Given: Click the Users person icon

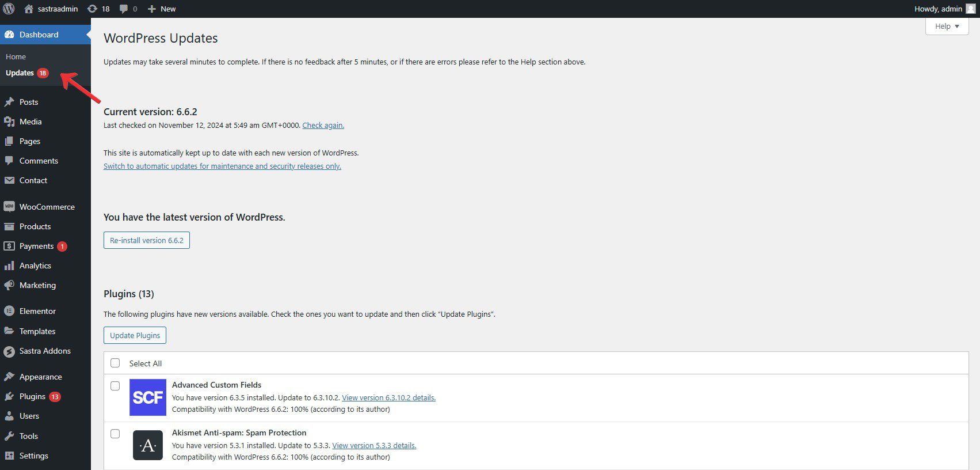Looking at the screenshot, I should pos(9,416).
